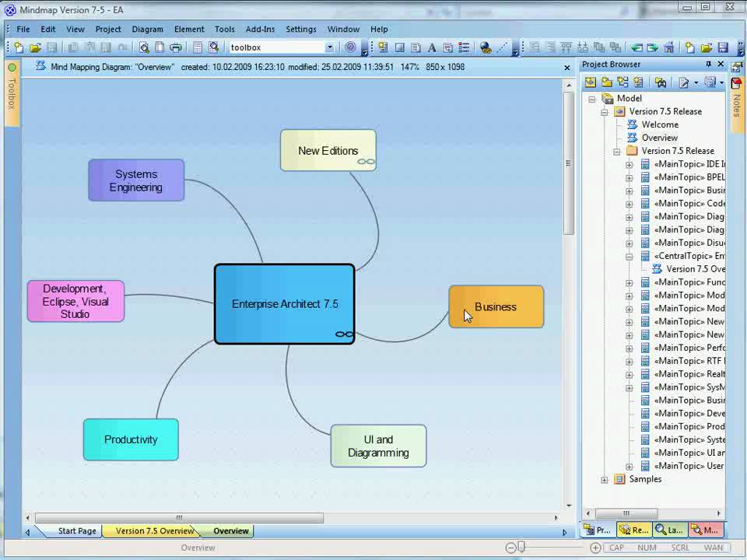
Task: Select the Systems Engineering node
Action: coord(136,180)
